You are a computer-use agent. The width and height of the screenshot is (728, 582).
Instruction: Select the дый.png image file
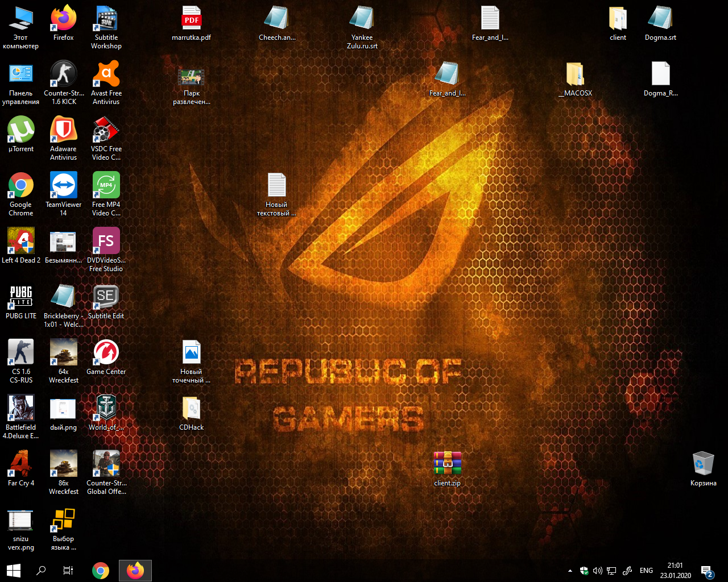pyautogui.click(x=64, y=414)
